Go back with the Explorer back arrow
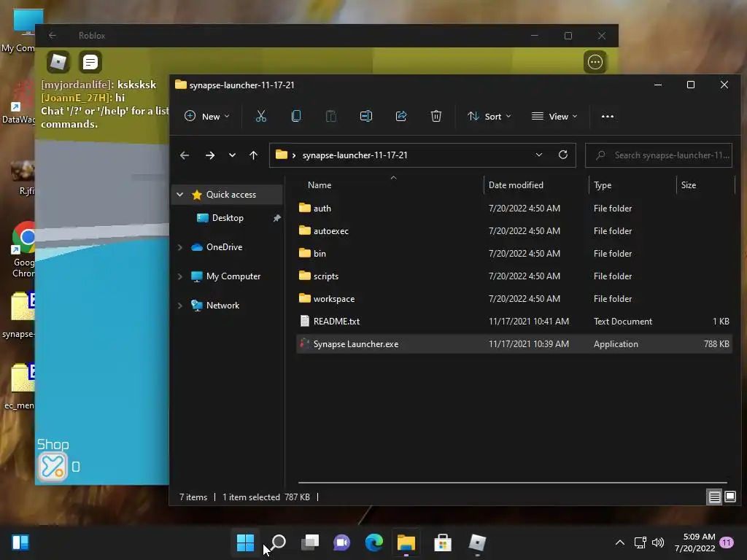 (185, 155)
